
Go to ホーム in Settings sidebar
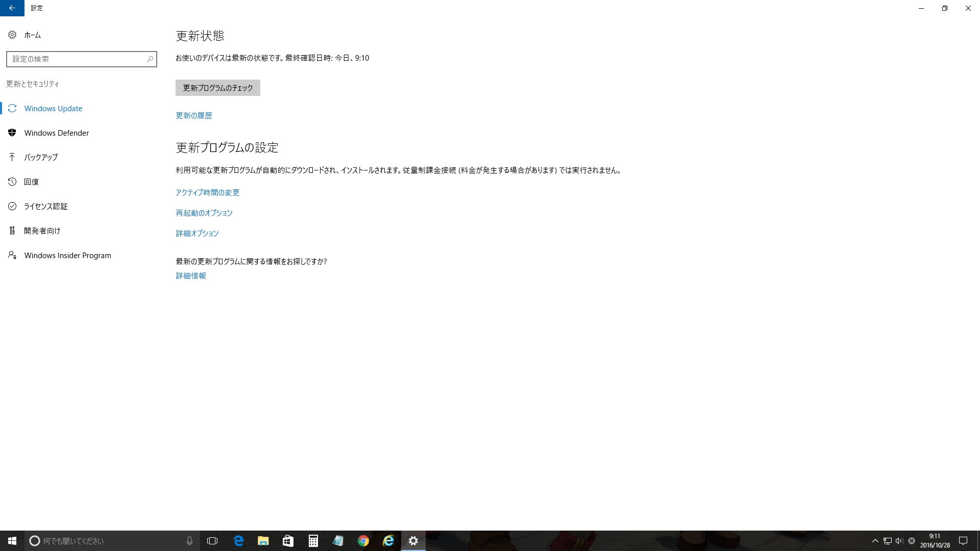82,35
